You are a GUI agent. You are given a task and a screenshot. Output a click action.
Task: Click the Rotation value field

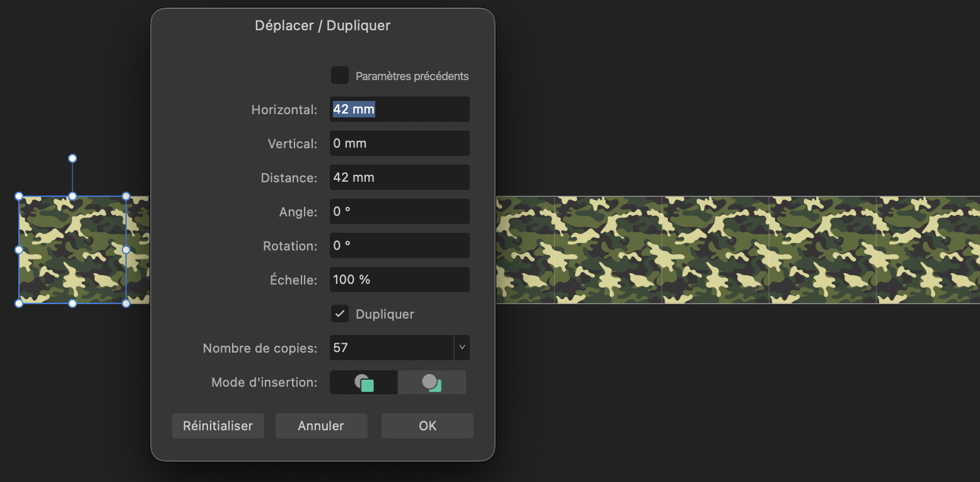click(400, 245)
